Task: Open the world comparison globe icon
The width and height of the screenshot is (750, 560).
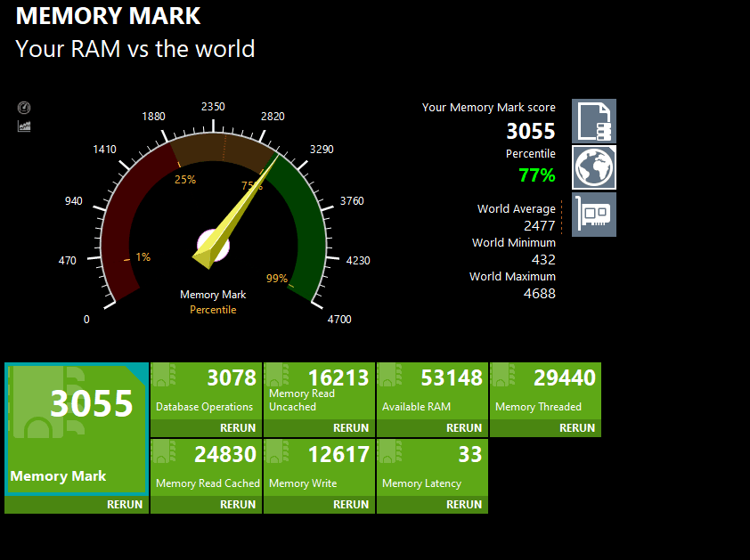Action: coord(593,167)
